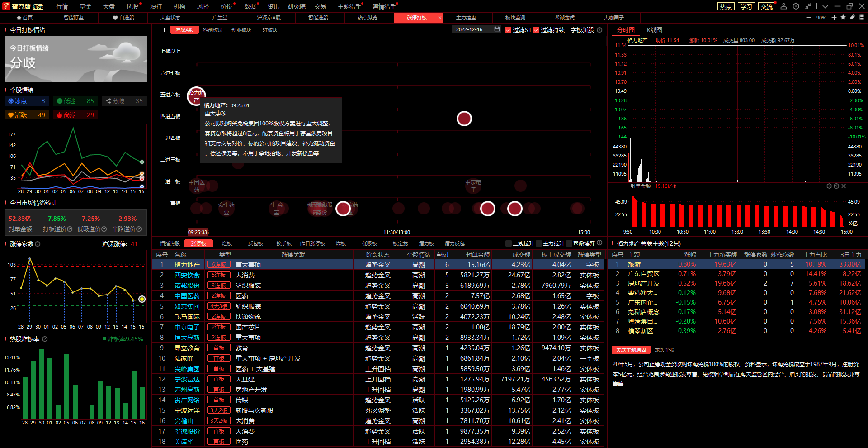Select the 冰点 snowflake sentiment tag
The image size is (868, 448).
pyautogui.click(x=26, y=101)
